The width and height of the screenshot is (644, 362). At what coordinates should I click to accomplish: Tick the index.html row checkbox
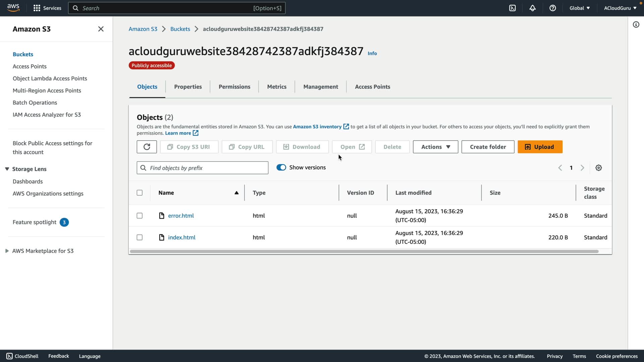pos(140,237)
